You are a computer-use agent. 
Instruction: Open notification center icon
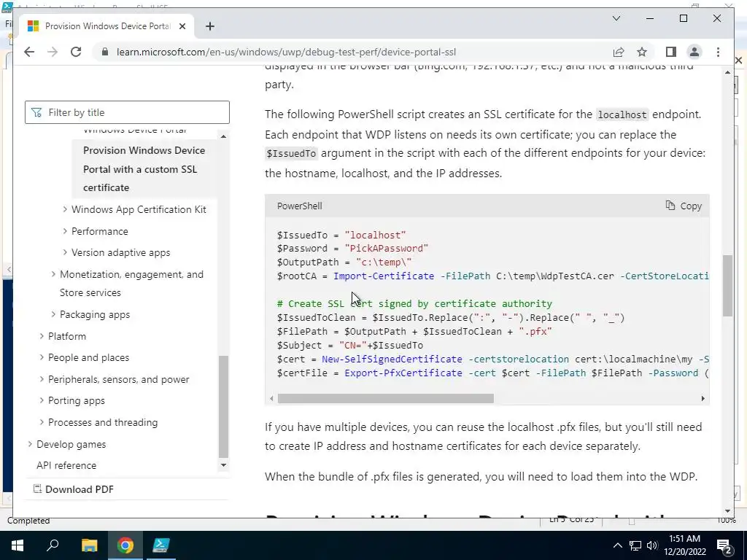[724, 545]
